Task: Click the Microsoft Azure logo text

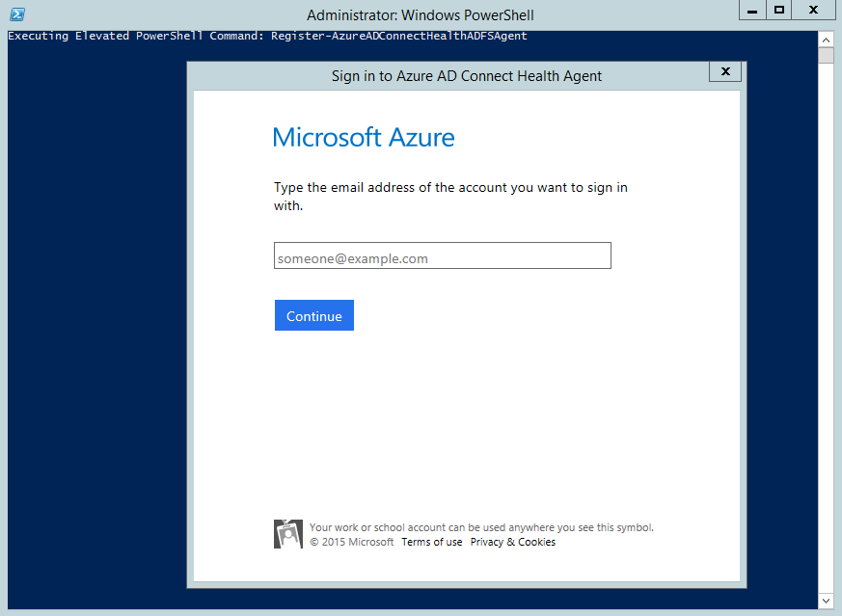Action: click(x=364, y=137)
